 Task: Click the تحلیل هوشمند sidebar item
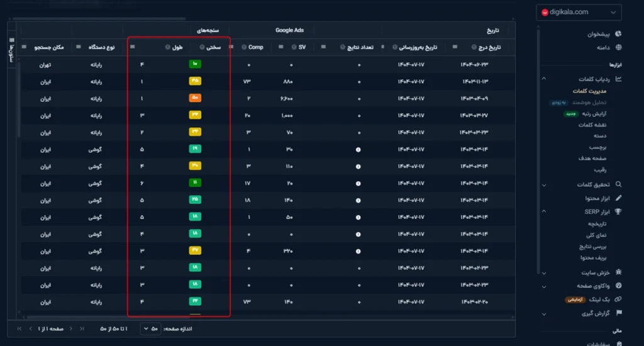(x=589, y=103)
